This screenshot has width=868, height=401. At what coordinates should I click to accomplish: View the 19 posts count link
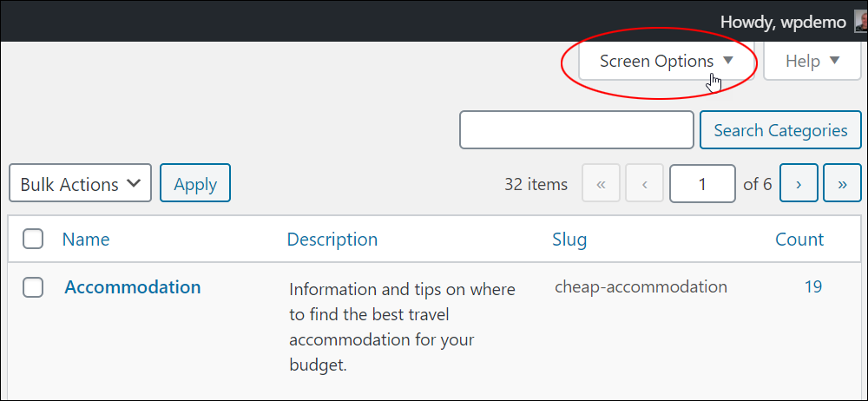pyautogui.click(x=813, y=287)
